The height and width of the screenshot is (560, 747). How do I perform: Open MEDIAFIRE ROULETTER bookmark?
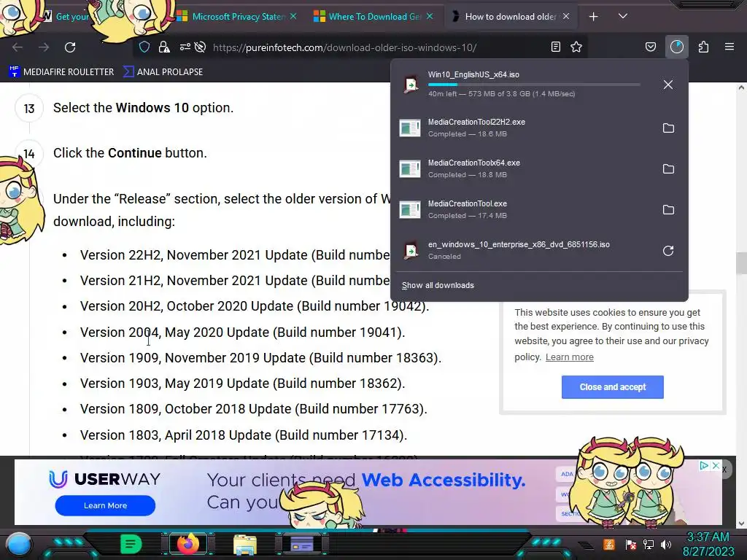pos(61,72)
